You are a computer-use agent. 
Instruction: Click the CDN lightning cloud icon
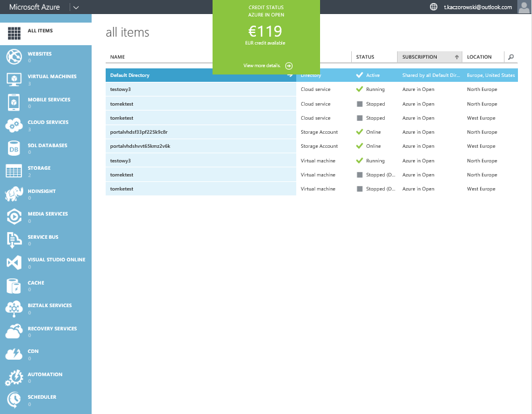[x=14, y=354]
